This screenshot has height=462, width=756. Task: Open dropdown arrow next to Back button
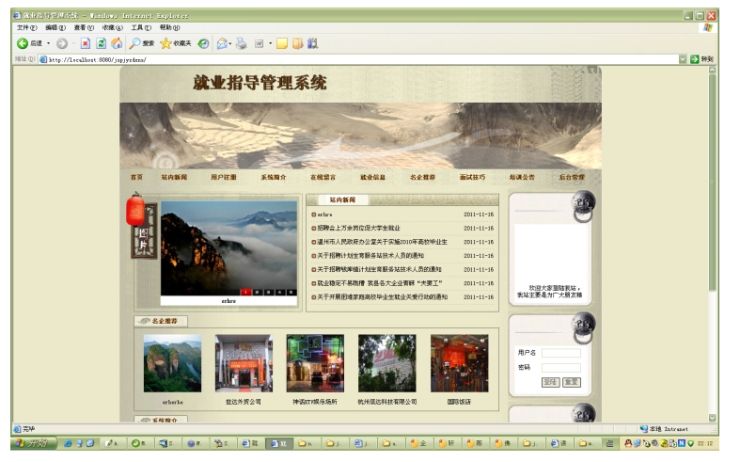pos(48,43)
